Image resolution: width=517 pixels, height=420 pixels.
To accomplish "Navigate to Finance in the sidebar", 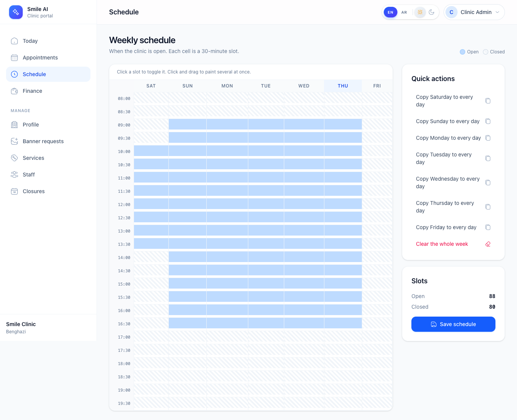I will pyautogui.click(x=48, y=91).
